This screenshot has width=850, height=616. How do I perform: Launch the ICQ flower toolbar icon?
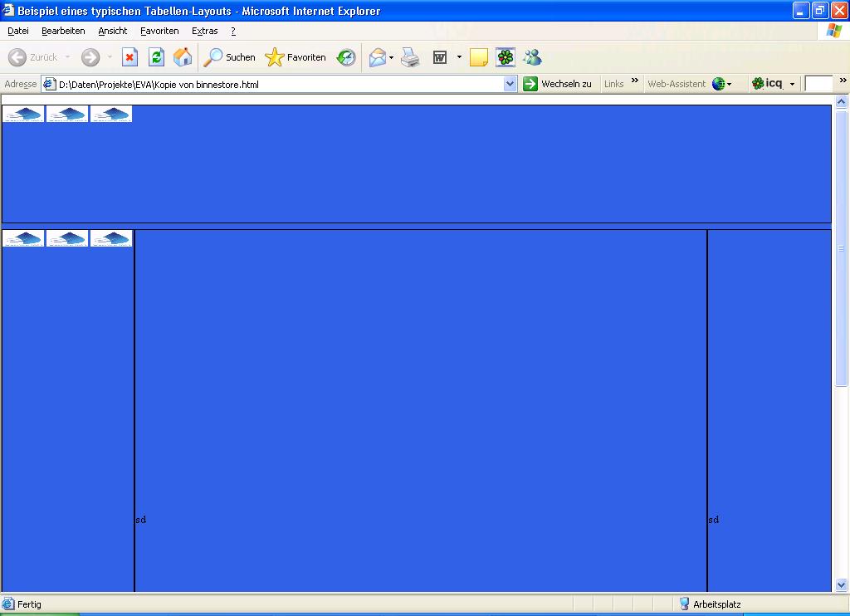click(x=506, y=57)
